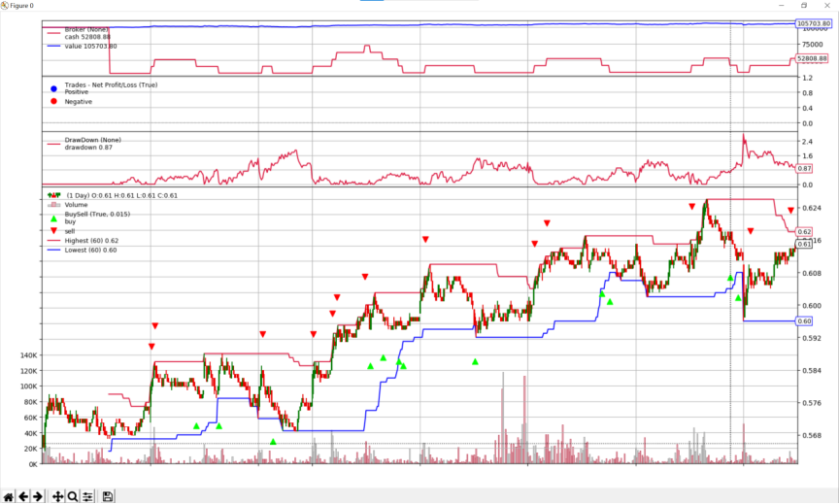Click the Volume bar symbol in the legend
The height and width of the screenshot is (504, 839).
53,204
